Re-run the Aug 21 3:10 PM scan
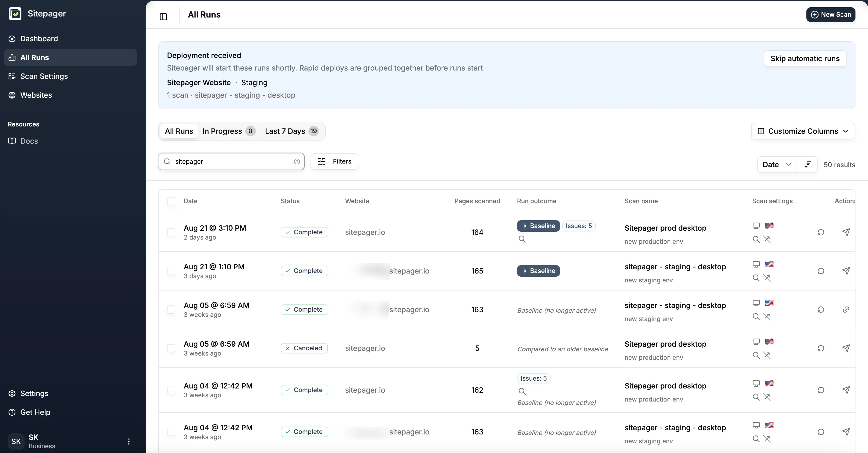 (x=821, y=232)
